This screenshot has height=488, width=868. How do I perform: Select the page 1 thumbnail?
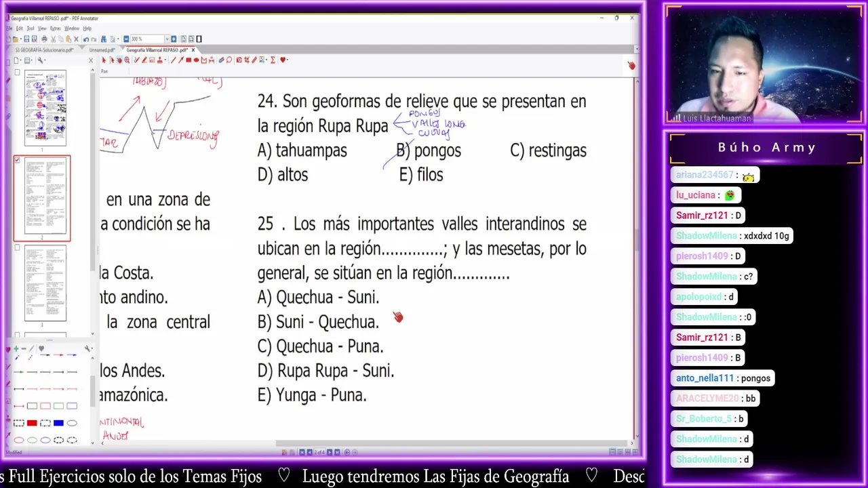coord(45,108)
